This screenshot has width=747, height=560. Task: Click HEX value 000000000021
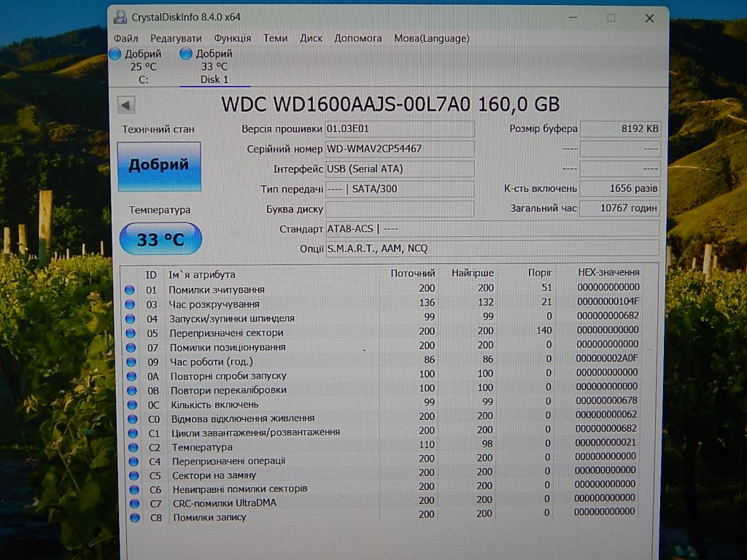coord(605,443)
